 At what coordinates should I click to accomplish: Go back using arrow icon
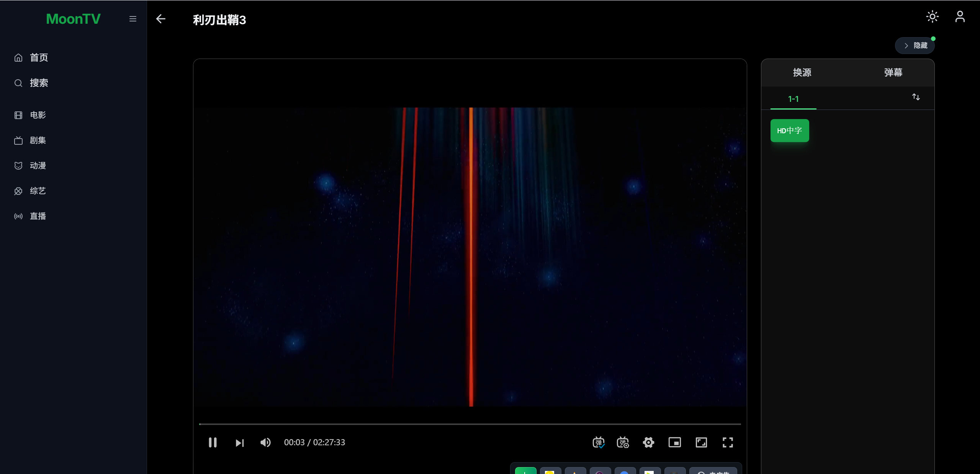tap(161, 19)
